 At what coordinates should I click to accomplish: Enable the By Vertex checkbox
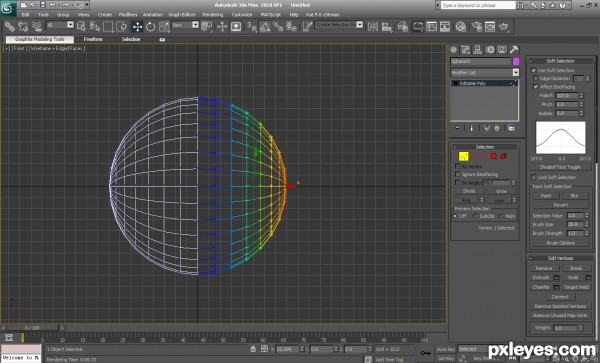click(458, 166)
